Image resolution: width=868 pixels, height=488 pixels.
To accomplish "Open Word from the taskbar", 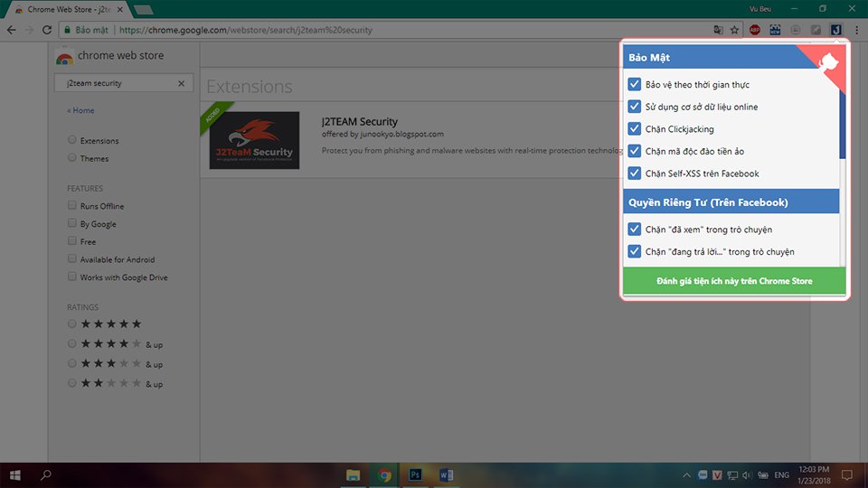I will pos(446,474).
